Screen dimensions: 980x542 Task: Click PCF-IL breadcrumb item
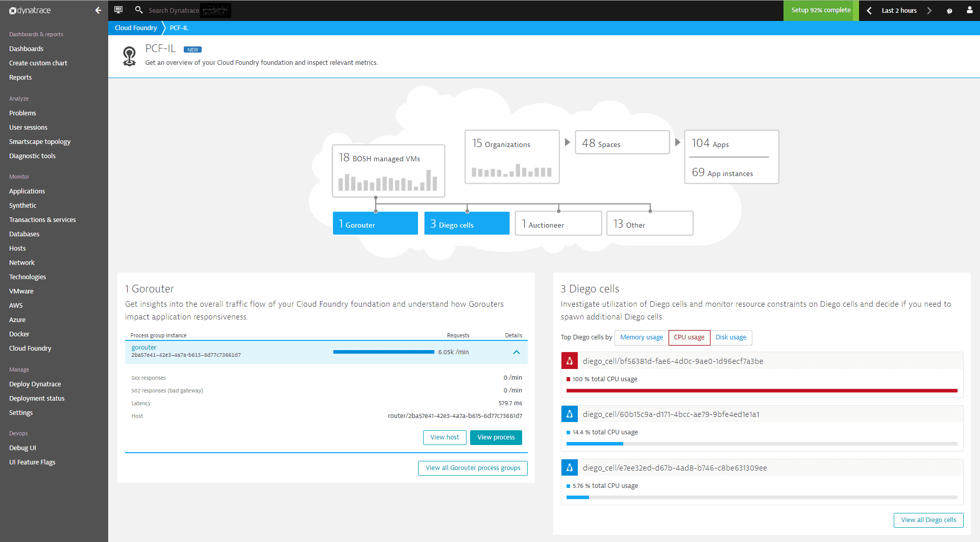point(179,28)
